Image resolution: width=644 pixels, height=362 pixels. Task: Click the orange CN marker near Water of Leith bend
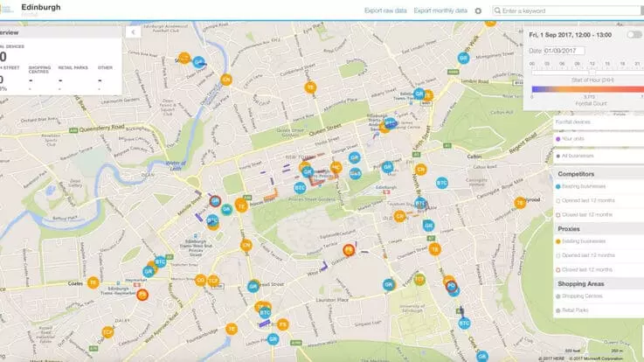[x=226, y=80]
